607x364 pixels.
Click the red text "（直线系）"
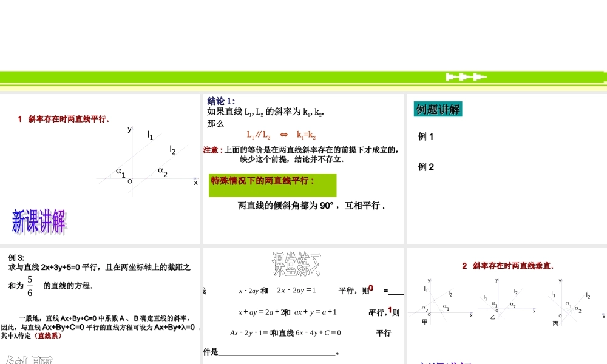[47, 335]
